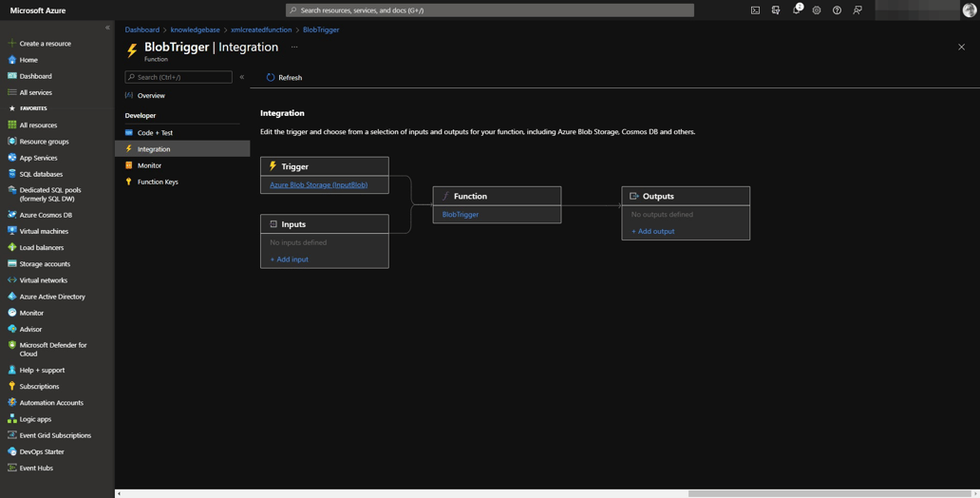Click the All services list icon

pos(12,92)
